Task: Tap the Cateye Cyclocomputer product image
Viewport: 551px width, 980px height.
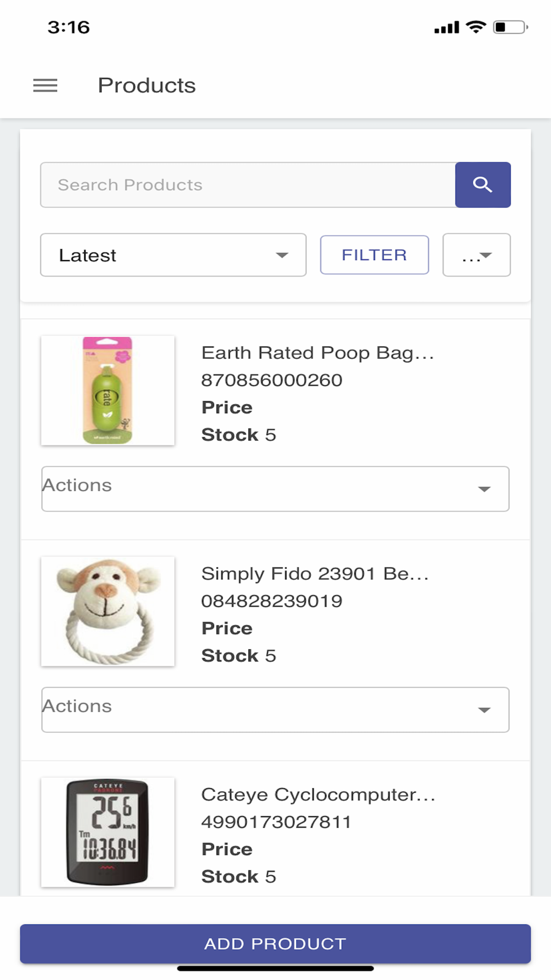Action: pyautogui.click(x=108, y=832)
